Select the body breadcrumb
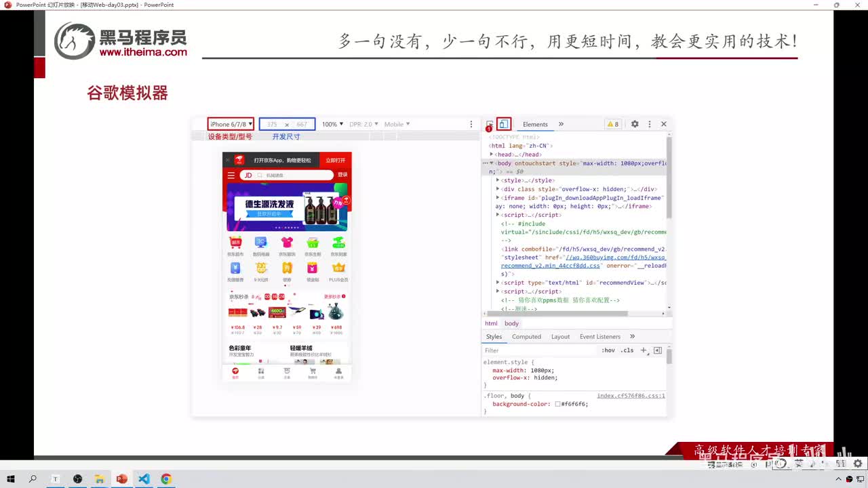 (x=511, y=323)
